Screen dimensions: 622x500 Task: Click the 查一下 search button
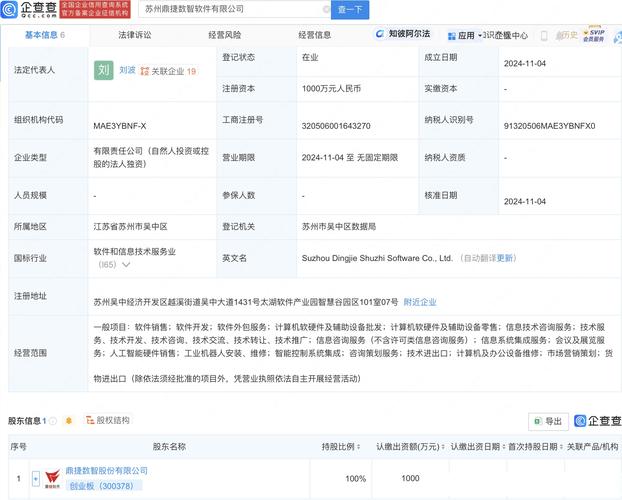pyautogui.click(x=350, y=10)
